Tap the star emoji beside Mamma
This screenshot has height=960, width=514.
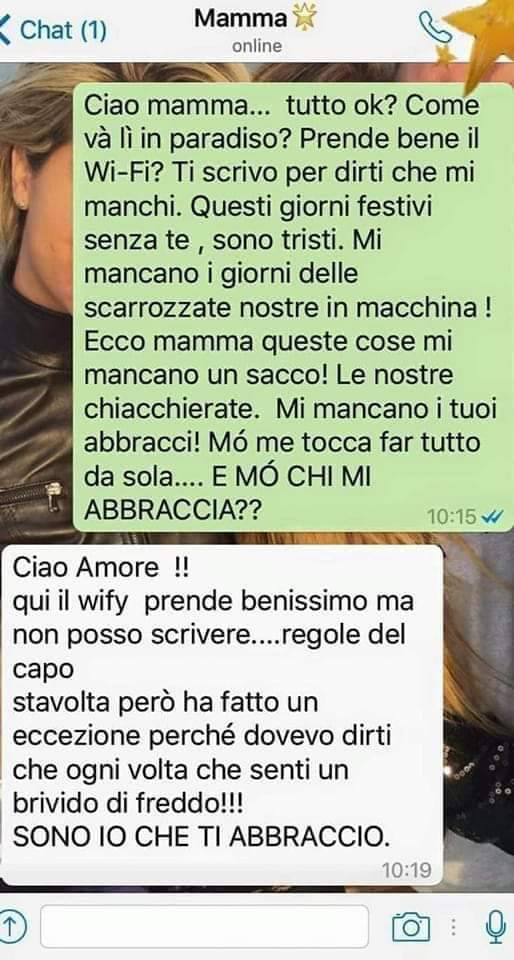pos(305,19)
